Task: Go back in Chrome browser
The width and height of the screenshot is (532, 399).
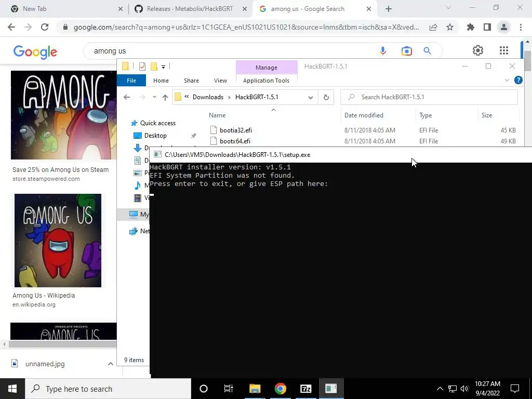Action: pyautogui.click(x=11, y=27)
